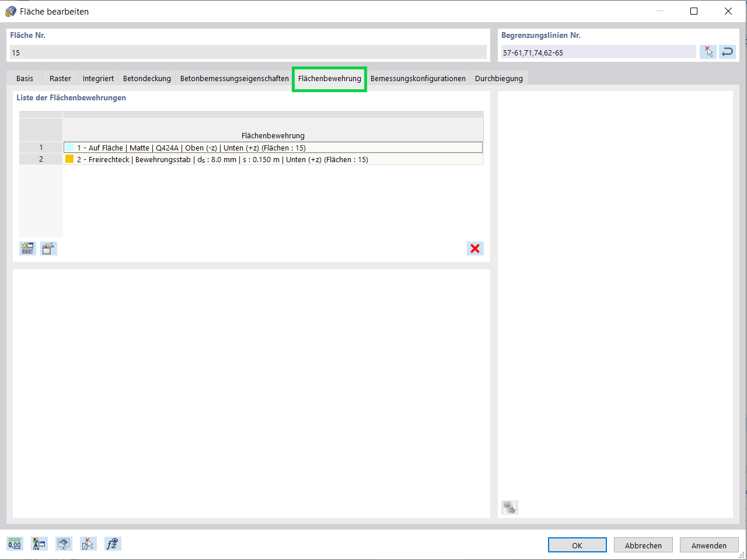Open the Raster tab

coord(60,78)
